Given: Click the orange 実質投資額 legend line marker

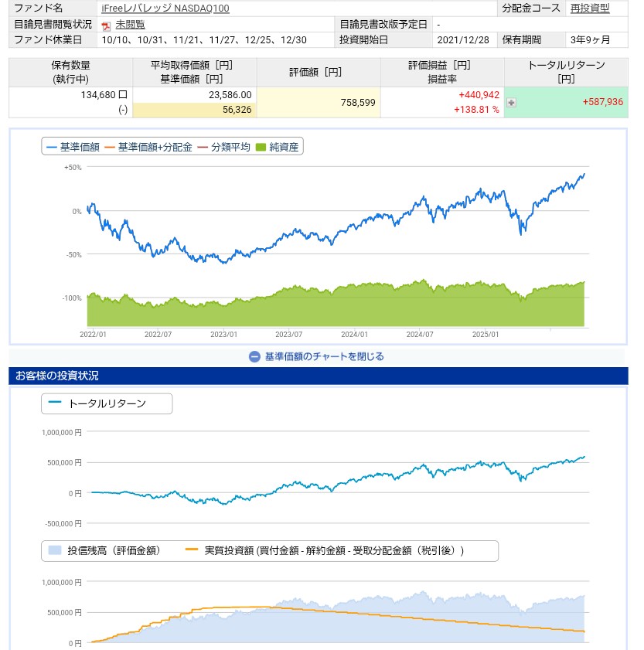Looking at the screenshot, I should click(x=193, y=550).
